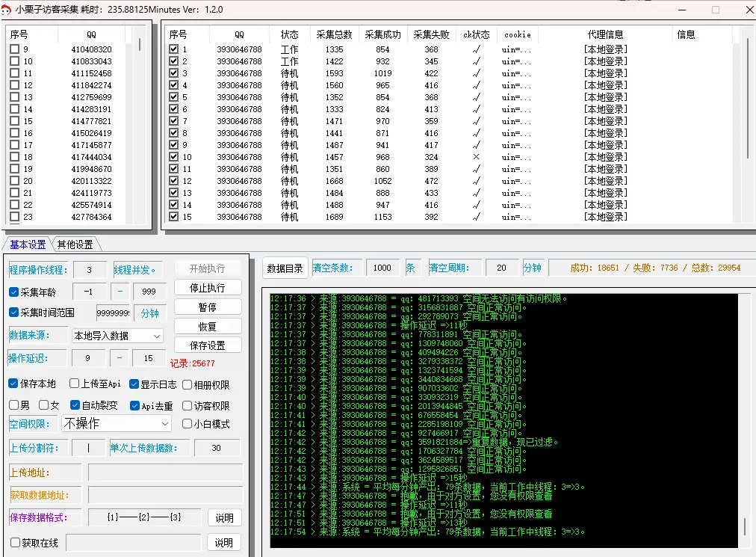The width and height of the screenshot is (756, 557).
Task: Click the 采集失败 column header
Action: pyautogui.click(x=431, y=34)
